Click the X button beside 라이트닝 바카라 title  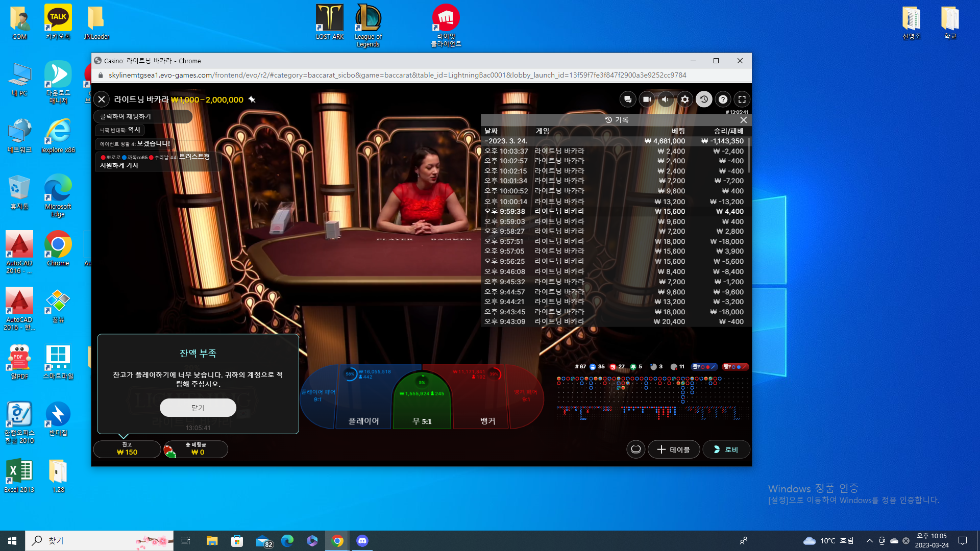[x=102, y=99]
